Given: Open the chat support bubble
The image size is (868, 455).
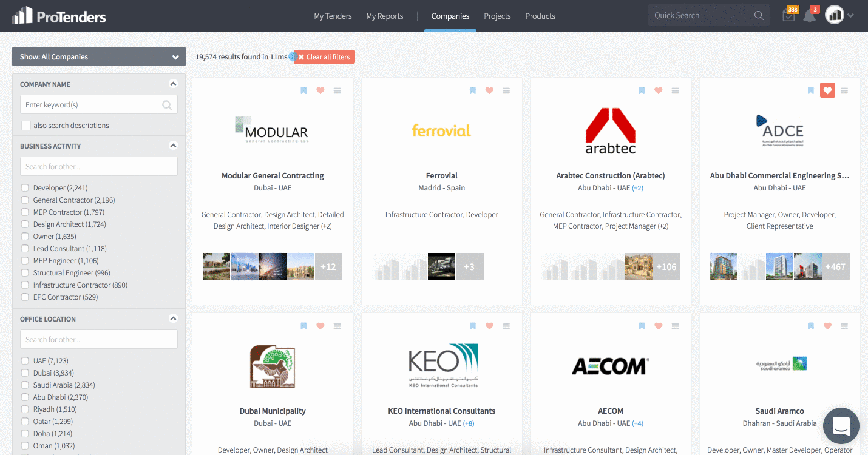Looking at the screenshot, I should pos(841,426).
